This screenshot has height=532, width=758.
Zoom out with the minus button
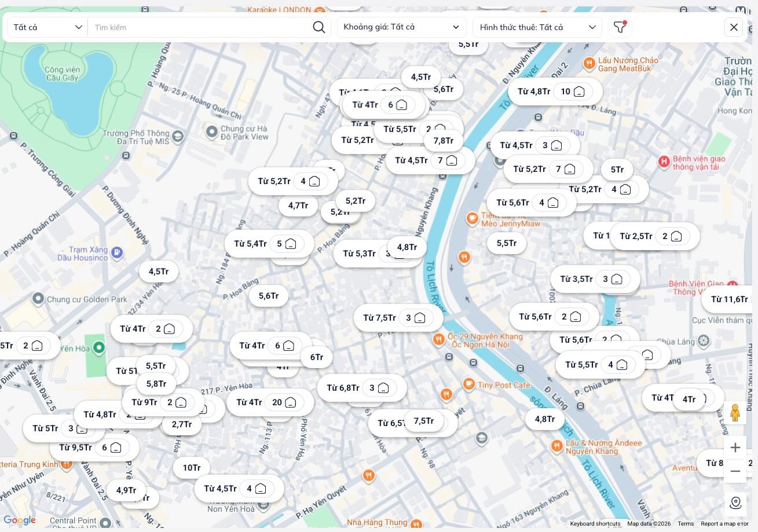coord(735,471)
